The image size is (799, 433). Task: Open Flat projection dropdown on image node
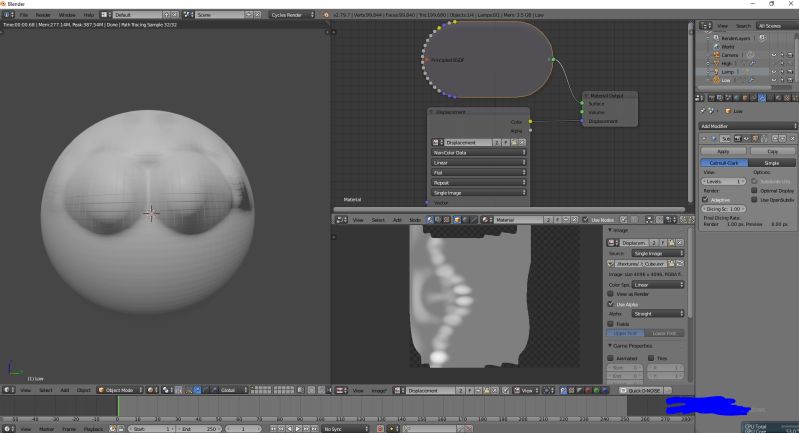tap(478, 173)
